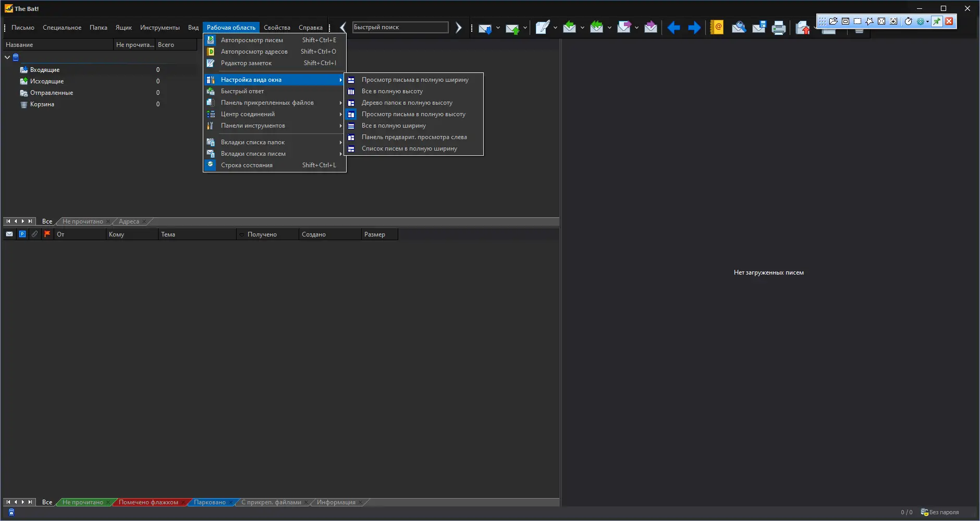Open the Специальное menu
Image resolution: width=980 pixels, height=521 pixels.
[62, 28]
